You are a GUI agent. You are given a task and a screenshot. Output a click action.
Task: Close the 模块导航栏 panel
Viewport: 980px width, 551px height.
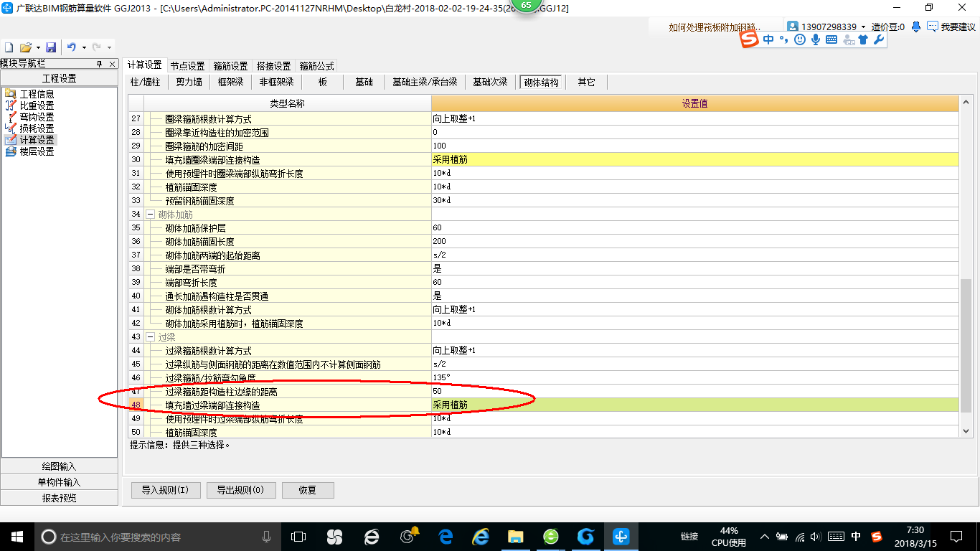[x=112, y=64]
